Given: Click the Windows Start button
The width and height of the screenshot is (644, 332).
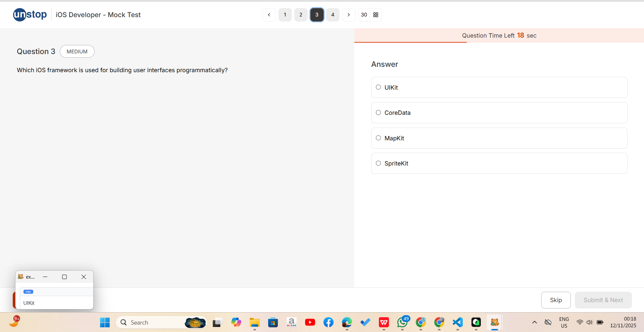Looking at the screenshot, I should point(105,323).
